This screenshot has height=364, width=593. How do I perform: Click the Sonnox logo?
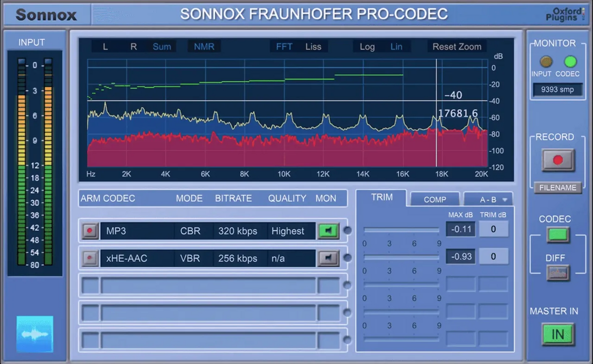click(46, 14)
